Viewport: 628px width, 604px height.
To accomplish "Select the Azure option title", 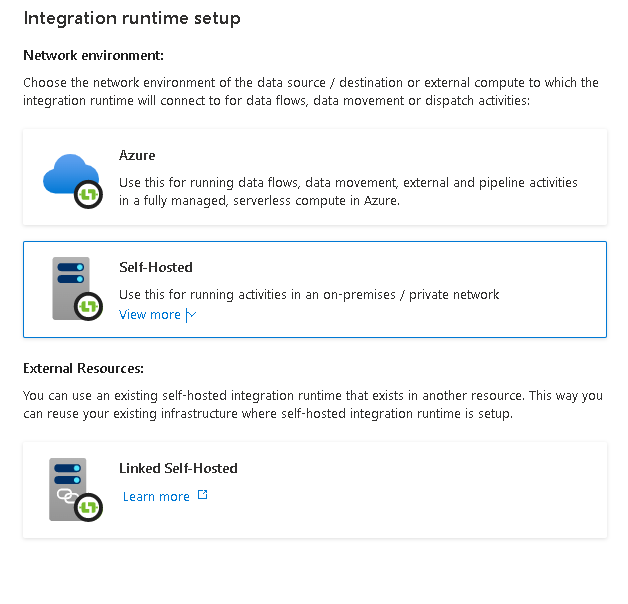I will [137, 156].
